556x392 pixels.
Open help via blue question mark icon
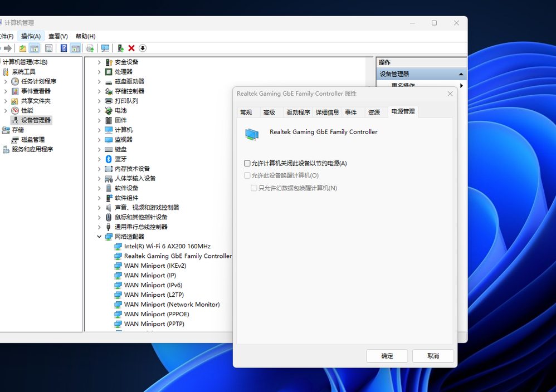(x=64, y=48)
